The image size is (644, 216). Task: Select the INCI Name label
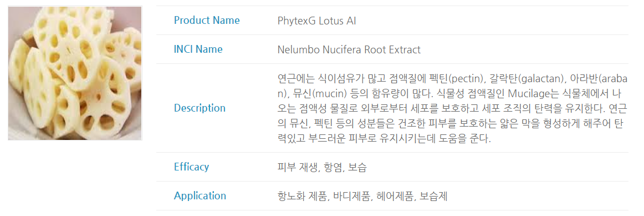(x=198, y=49)
